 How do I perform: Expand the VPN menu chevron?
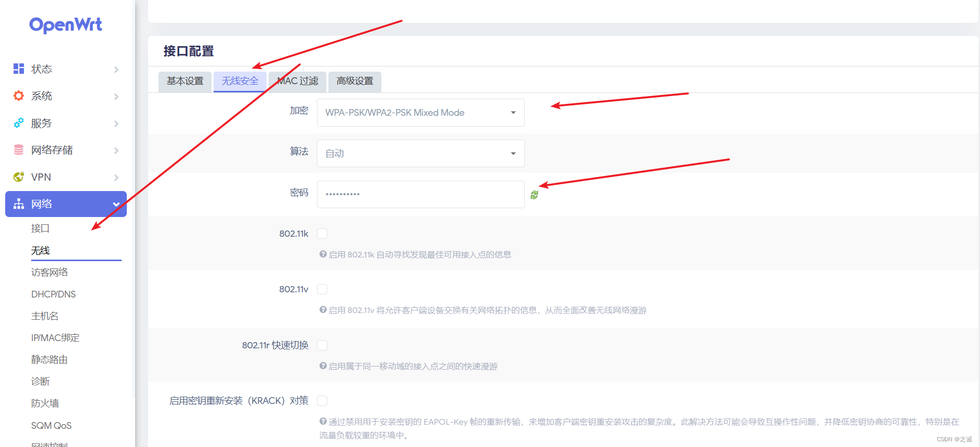tap(116, 178)
